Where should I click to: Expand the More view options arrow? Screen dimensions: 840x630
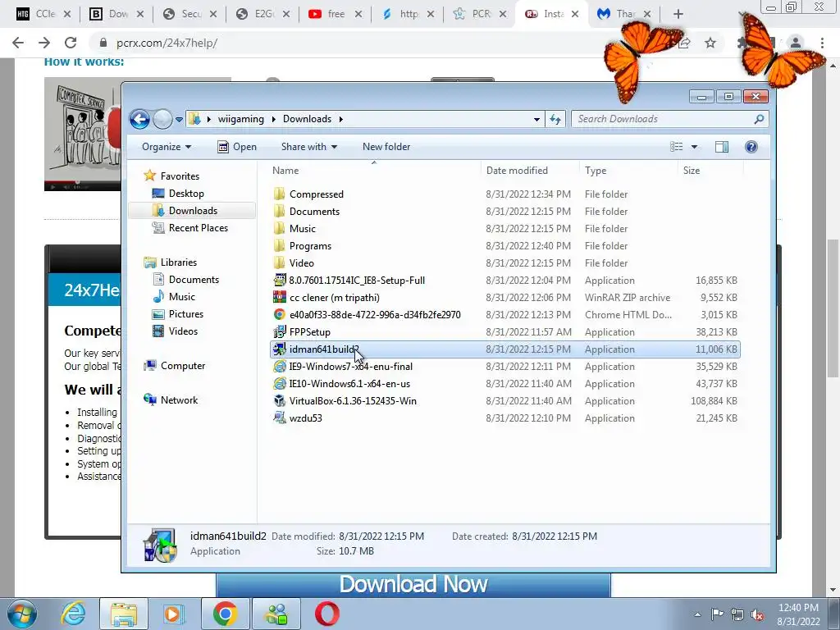694,147
